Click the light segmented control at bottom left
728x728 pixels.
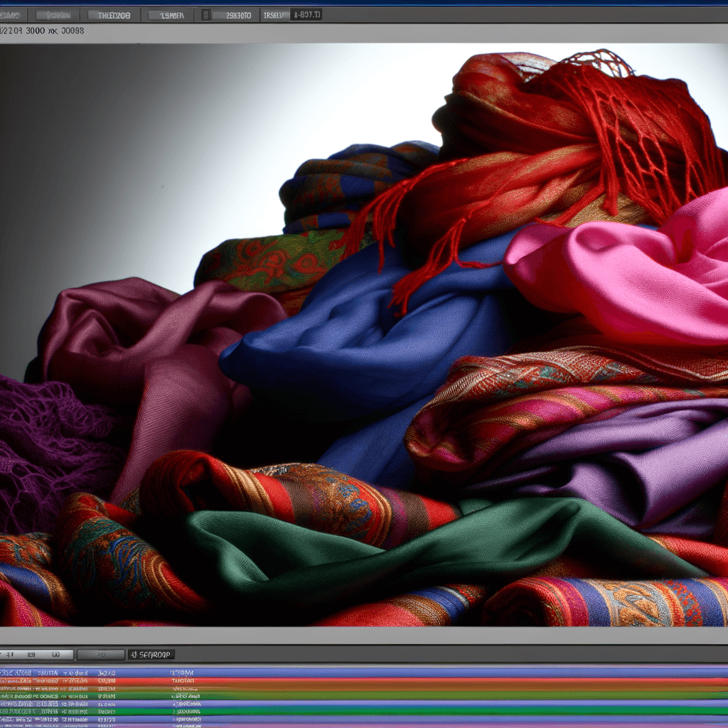36,654
